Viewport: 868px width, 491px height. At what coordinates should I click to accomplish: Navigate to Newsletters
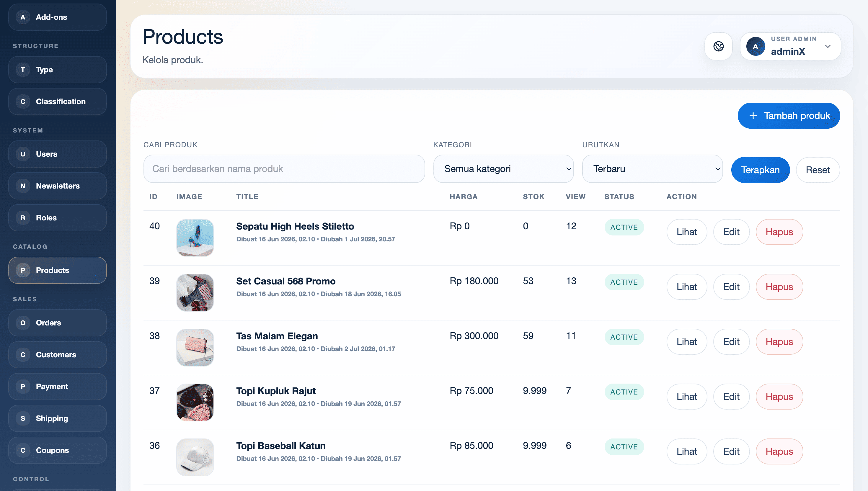[57, 186]
